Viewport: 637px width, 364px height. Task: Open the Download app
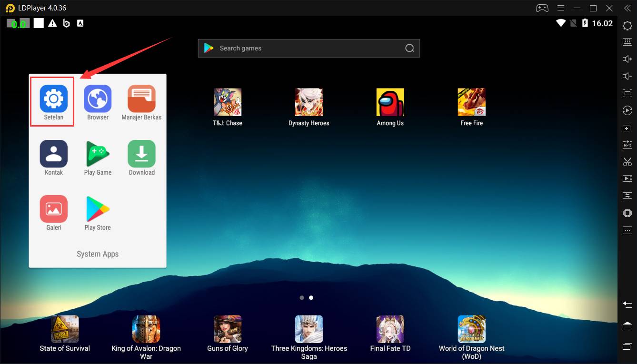[141, 154]
